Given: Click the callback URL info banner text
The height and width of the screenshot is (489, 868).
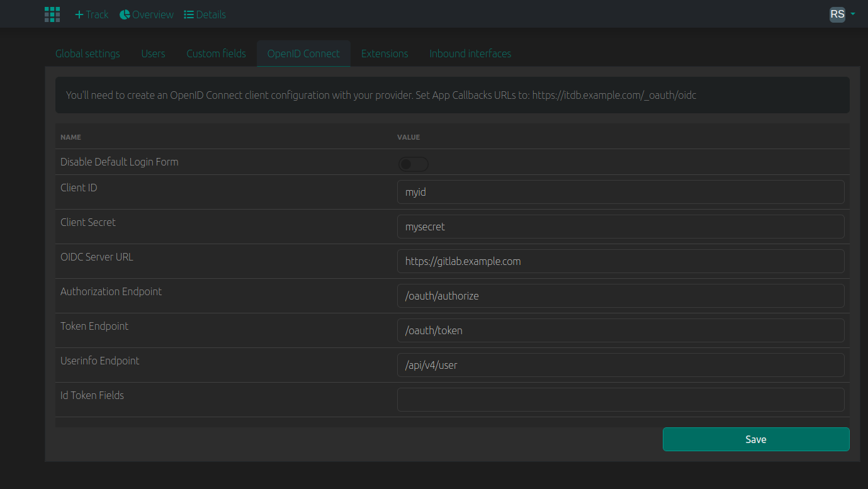Looking at the screenshot, I should coord(381,96).
